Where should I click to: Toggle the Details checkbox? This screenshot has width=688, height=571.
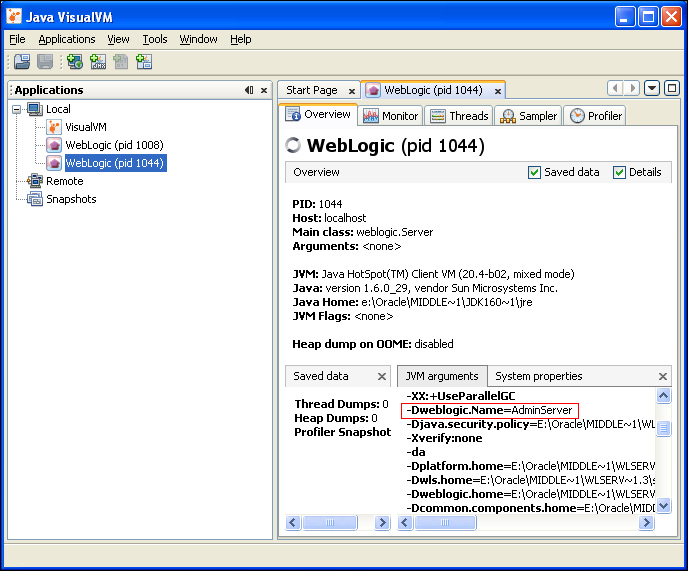point(619,172)
